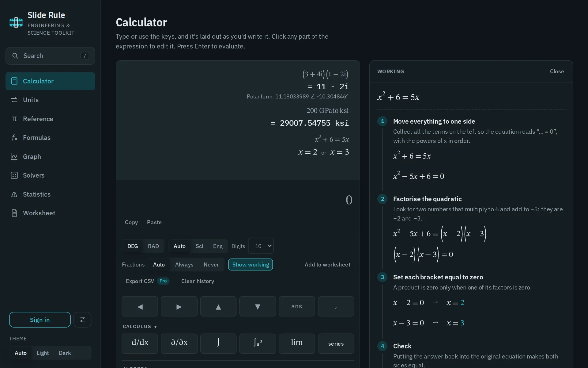Move cursor right with the right arrow key
Viewport: 588px width, 368px height.
click(179, 306)
